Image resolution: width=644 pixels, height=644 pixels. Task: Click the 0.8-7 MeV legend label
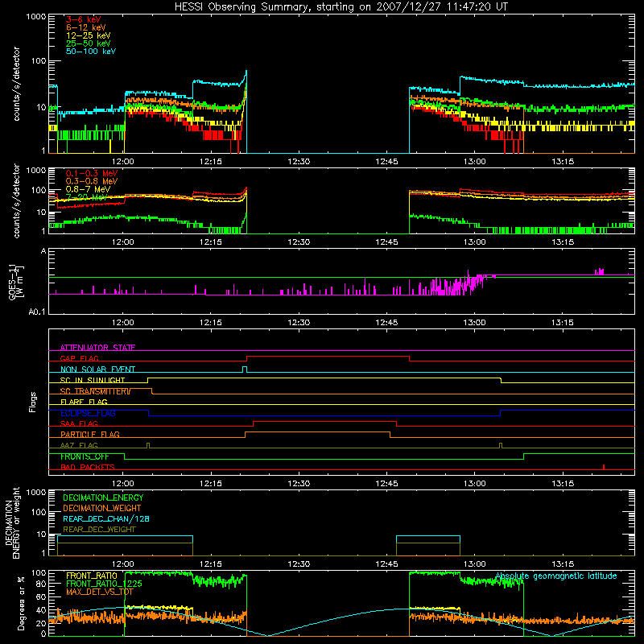click(88, 189)
